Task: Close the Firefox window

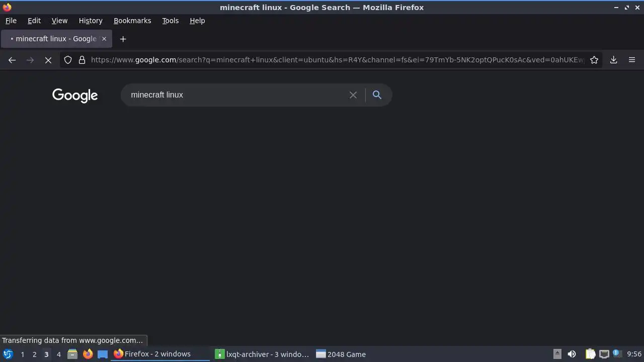Action: coord(637,8)
